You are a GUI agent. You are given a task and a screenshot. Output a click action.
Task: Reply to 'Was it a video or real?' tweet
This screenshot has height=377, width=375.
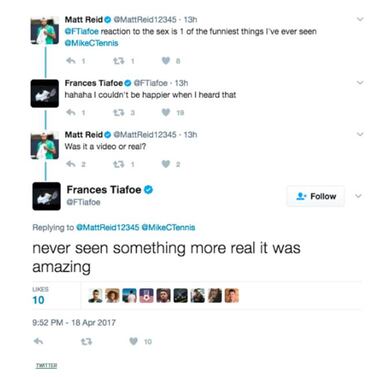tap(71, 164)
